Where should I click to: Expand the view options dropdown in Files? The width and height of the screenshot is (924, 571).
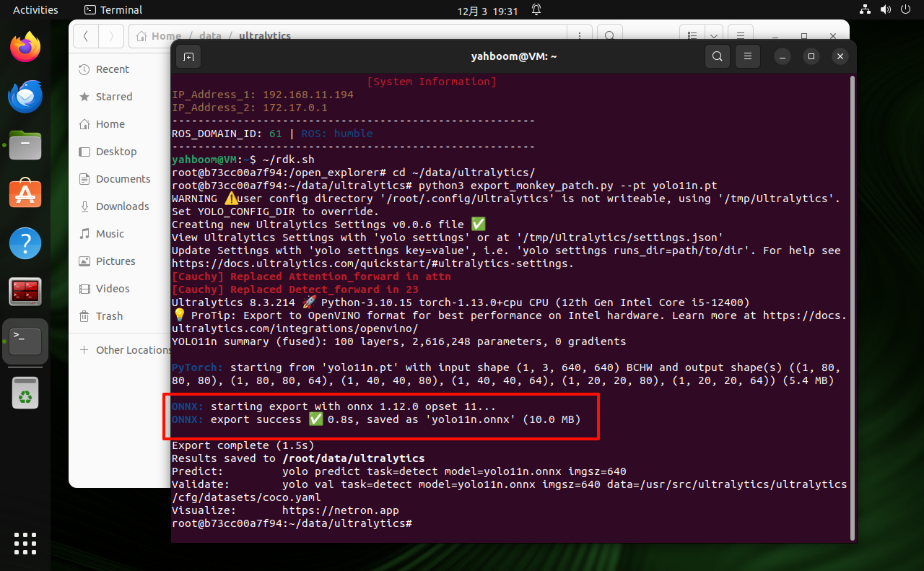pyautogui.click(x=713, y=35)
